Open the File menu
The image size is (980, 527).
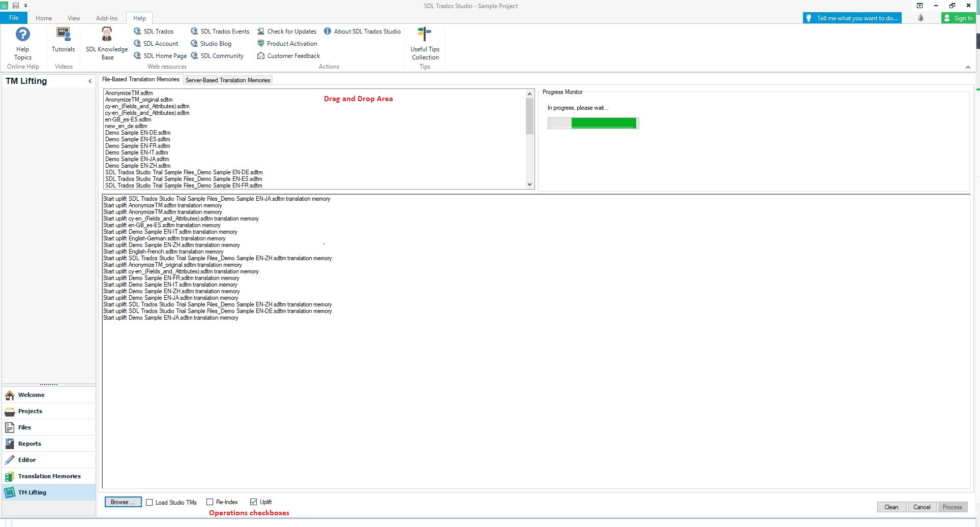(x=14, y=18)
